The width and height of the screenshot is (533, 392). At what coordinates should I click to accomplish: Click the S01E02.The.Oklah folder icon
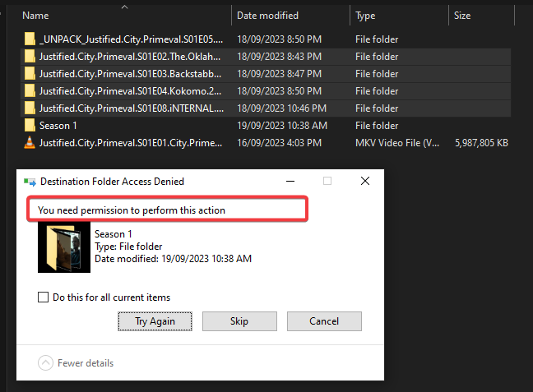30,57
